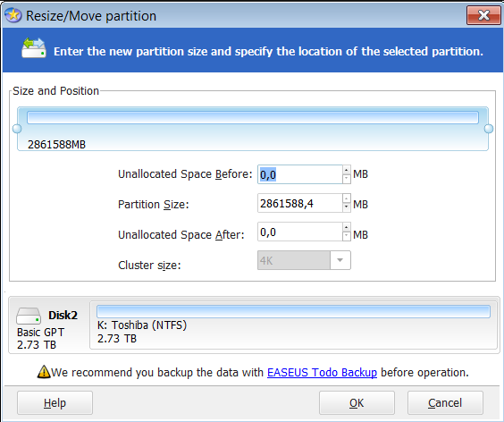The image size is (504, 422).
Task: Open the EASEUS Todo Backup link
Action: coord(322,372)
